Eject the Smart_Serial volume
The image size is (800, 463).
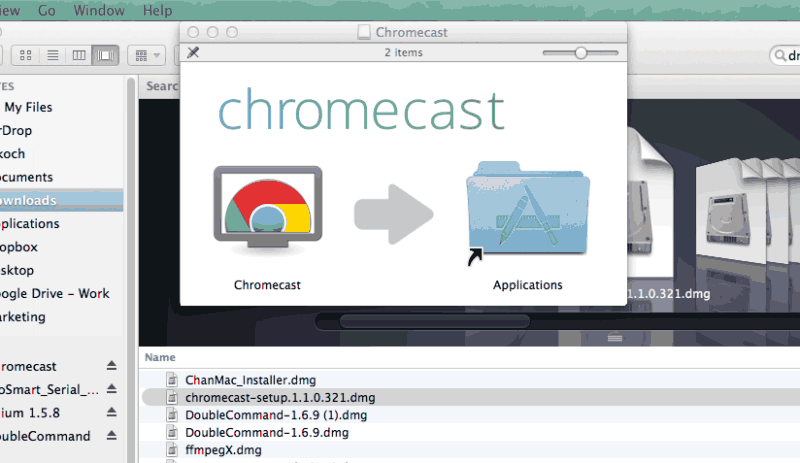(x=112, y=388)
